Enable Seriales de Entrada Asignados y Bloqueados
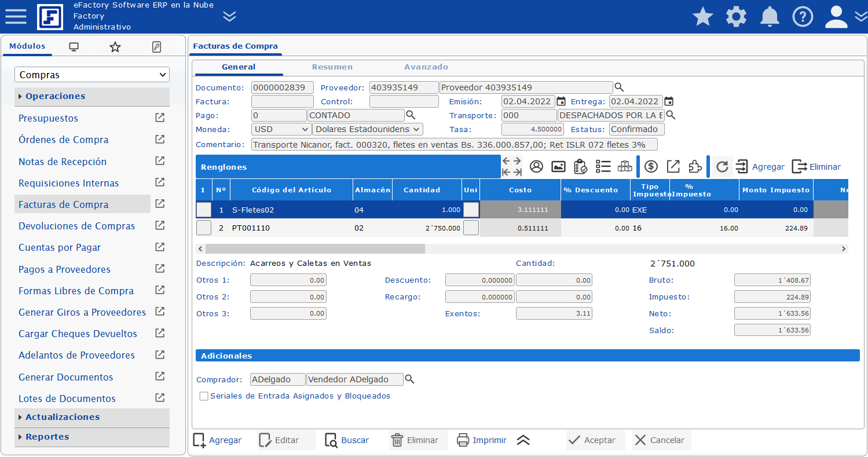This screenshot has width=868, height=457. pyautogui.click(x=204, y=396)
